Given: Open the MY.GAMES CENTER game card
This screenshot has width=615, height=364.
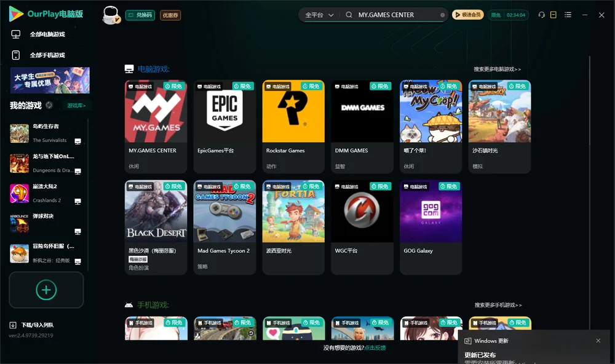Looking at the screenshot, I should tap(156, 127).
